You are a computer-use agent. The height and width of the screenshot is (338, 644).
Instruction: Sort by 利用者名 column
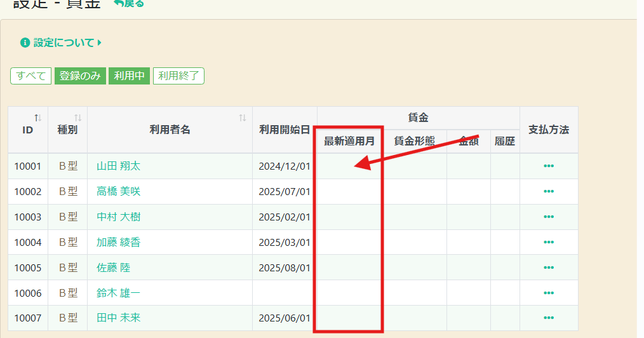pyautogui.click(x=242, y=118)
